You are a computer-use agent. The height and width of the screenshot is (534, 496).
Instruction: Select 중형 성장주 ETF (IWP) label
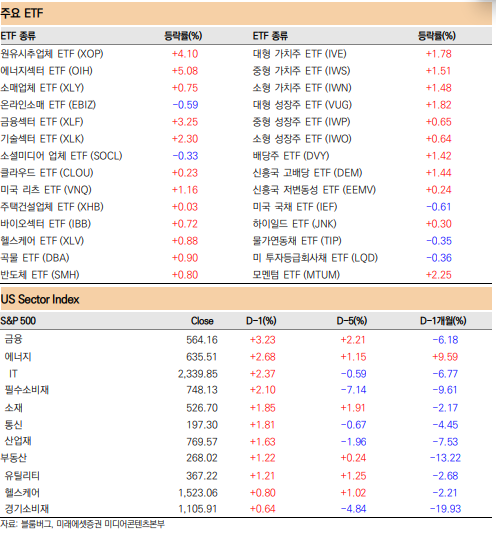(x=301, y=122)
